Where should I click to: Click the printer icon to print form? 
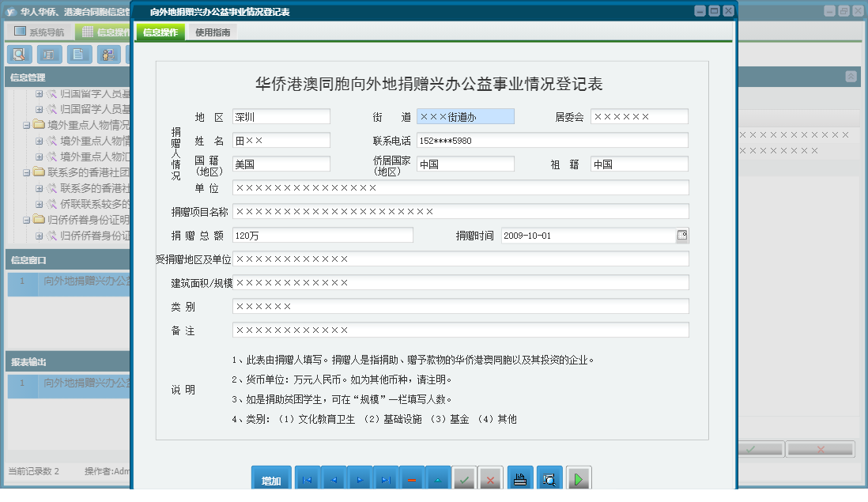pyautogui.click(x=520, y=479)
